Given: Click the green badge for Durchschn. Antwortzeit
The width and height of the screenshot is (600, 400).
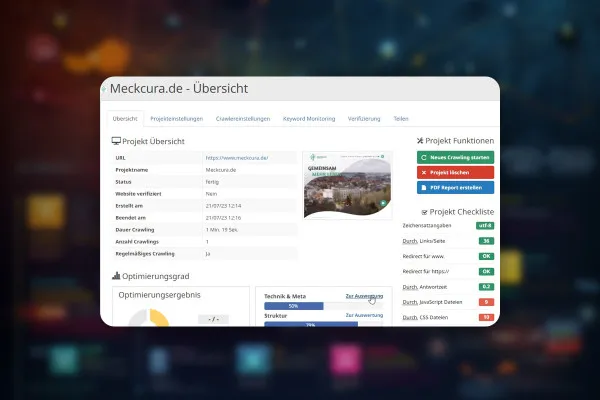Looking at the screenshot, I should point(486,287).
